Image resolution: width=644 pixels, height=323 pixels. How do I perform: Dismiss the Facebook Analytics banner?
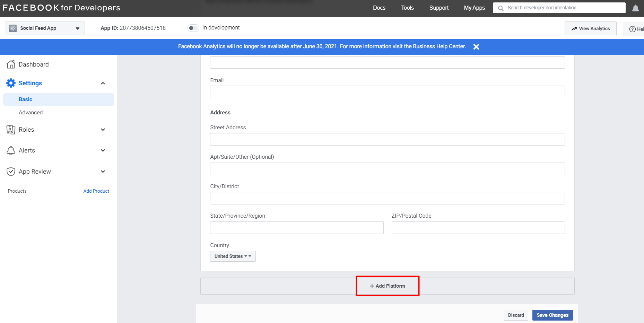pyautogui.click(x=476, y=47)
